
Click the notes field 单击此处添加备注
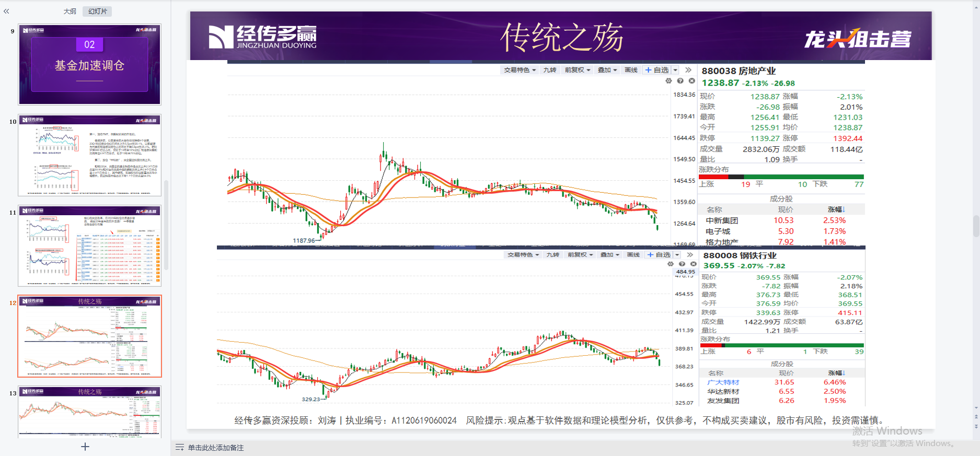coord(216,448)
